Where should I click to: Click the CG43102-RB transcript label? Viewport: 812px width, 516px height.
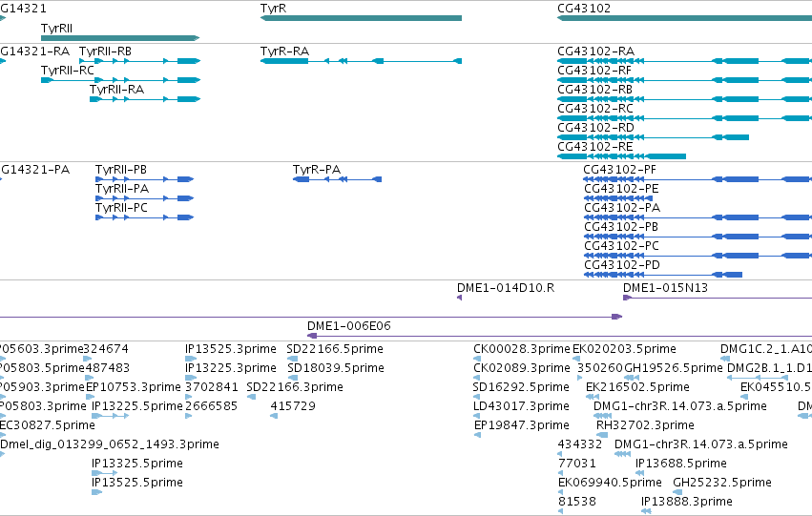(x=595, y=90)
